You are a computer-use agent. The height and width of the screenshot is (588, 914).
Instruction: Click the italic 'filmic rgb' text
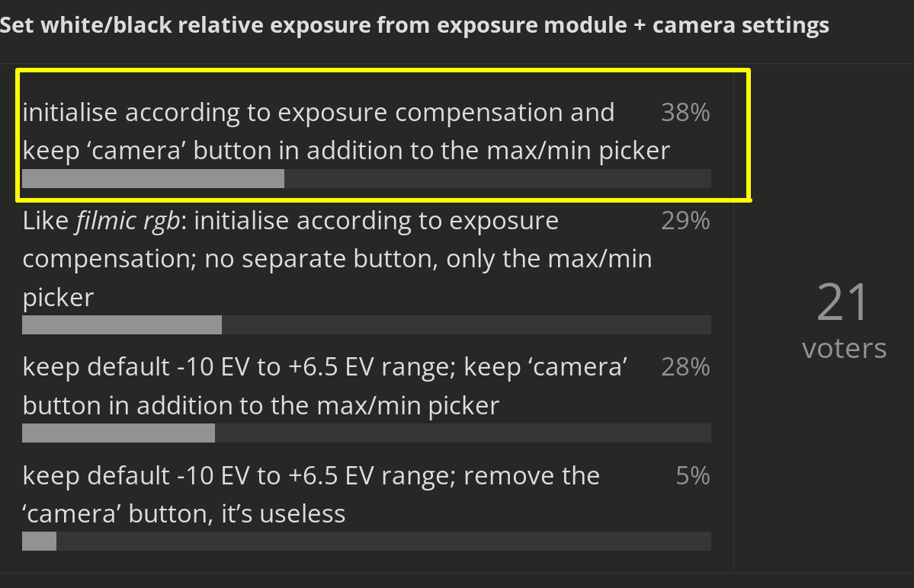pos(129,221)
